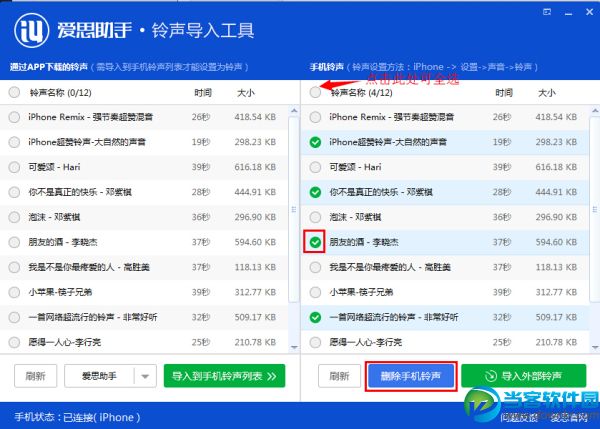Click left size cell 118.13 KB
Screen dimensions: 600x429
[255, 267]
